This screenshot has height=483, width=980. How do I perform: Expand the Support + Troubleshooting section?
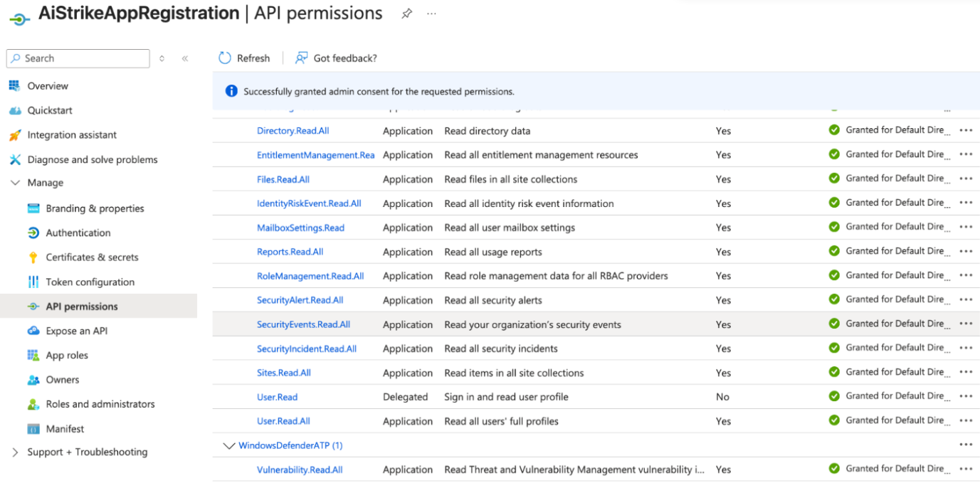pyautogui.click(x=15, y=452)
